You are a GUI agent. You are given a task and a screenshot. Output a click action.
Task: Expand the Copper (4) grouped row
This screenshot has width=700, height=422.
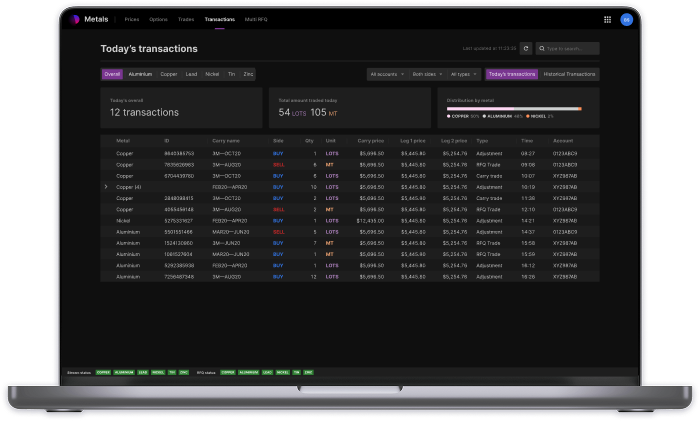pyautogui.click(x=107, y=187)
